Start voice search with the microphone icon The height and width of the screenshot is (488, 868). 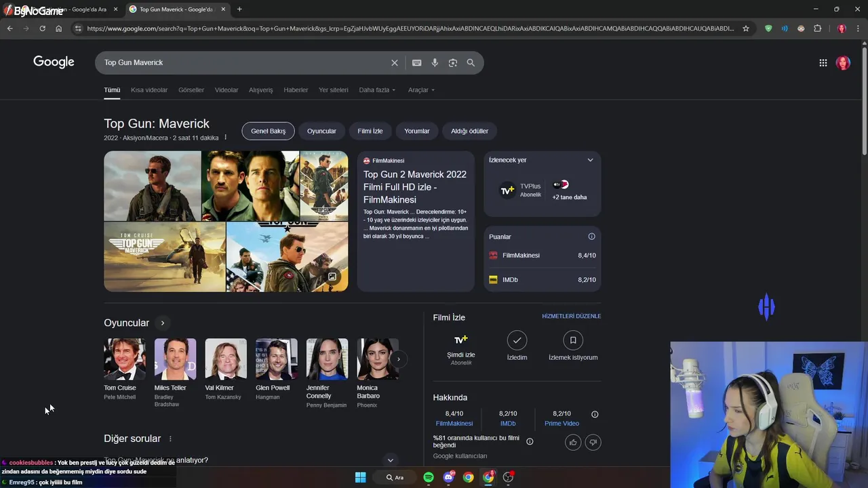(x=435, y=62)
